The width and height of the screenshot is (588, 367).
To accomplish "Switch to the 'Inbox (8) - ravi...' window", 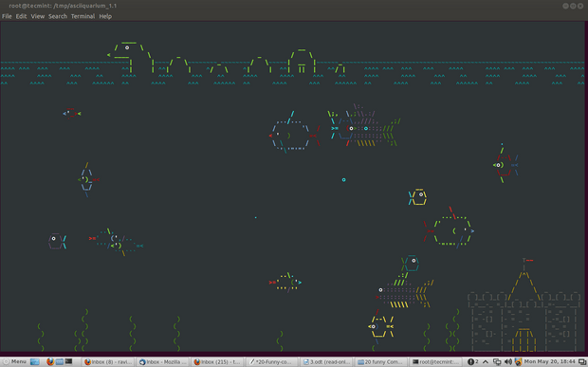I will point(108,361).
